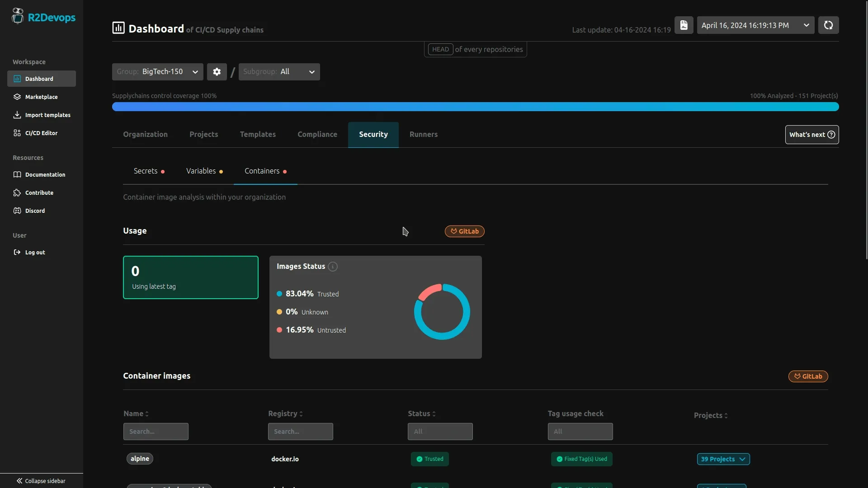868x488 pixels.
Task: Click the export report icon near Last update
Action: [x=684, y=25]
